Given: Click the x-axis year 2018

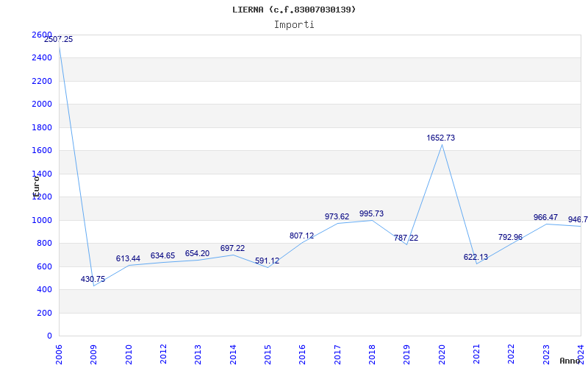Looking at the screenshot, I should point(372,354).
